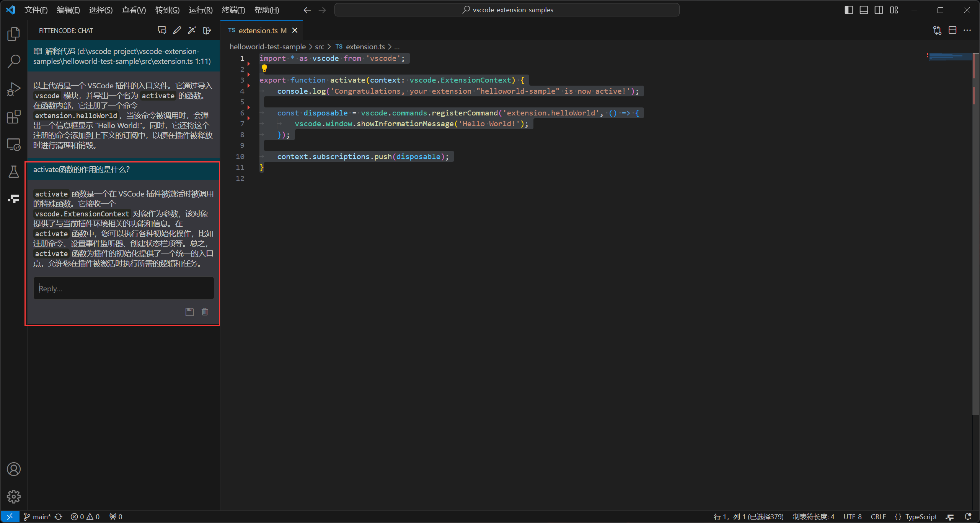
Task: Open the Testing flask view
Action: [14, 172]
